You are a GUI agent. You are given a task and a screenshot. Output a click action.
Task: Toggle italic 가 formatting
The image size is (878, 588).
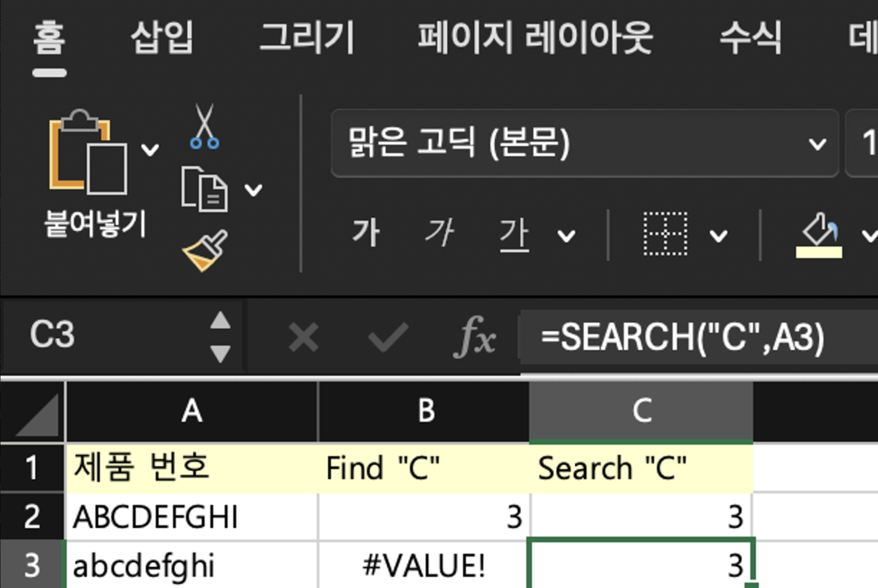click(439, 233)
